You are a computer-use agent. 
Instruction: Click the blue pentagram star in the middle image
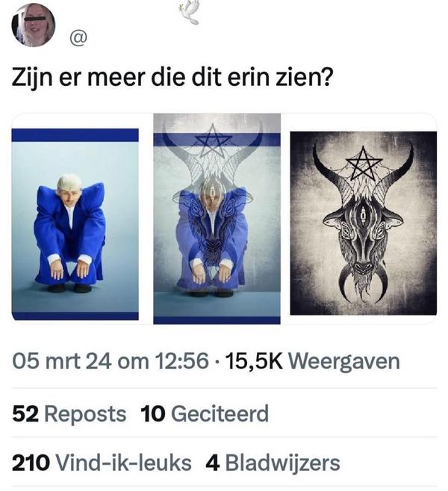213,141
